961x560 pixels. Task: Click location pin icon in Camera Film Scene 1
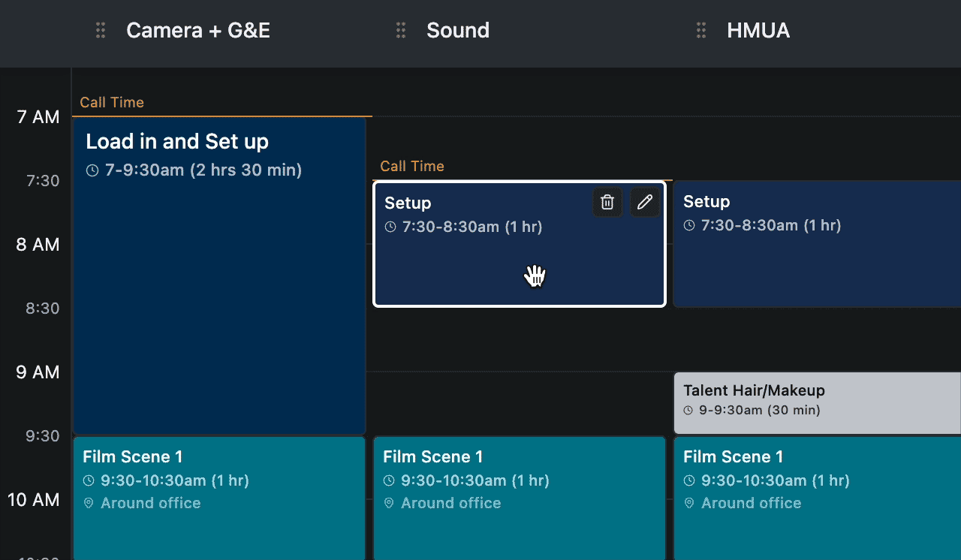click(89, 503)
